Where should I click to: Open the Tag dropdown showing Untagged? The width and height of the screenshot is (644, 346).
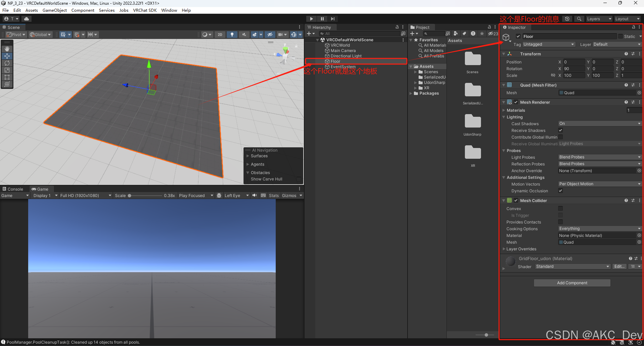(549, 44)
